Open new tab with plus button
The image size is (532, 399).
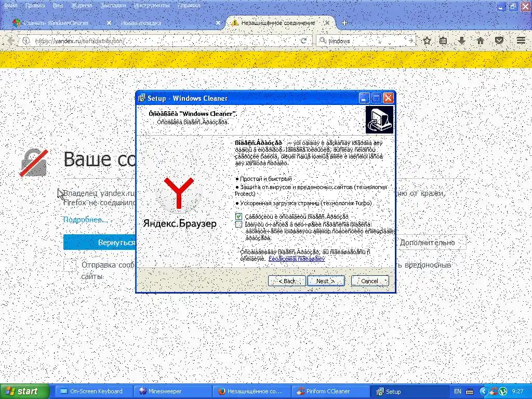coord(344,23)
